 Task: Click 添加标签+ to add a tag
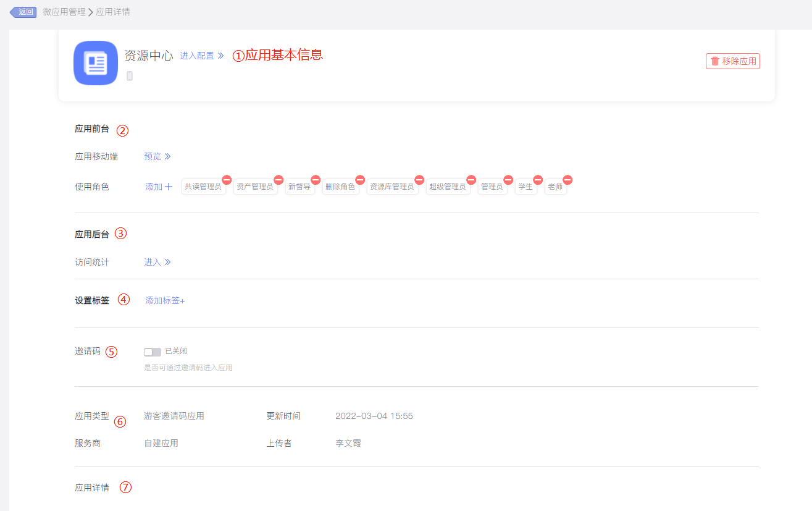[165, 300]
